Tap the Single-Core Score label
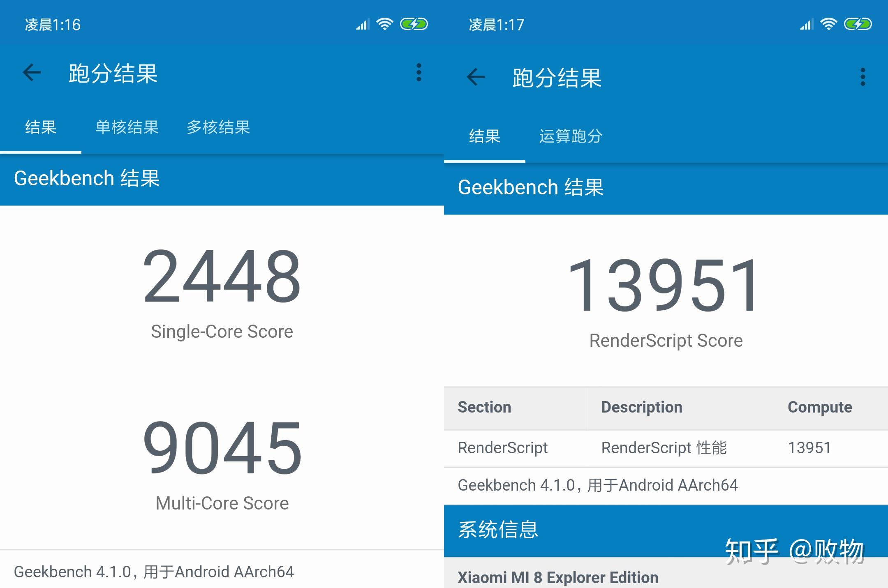The width and height of the screenshot is (888, 588). (x=222, y=332)
